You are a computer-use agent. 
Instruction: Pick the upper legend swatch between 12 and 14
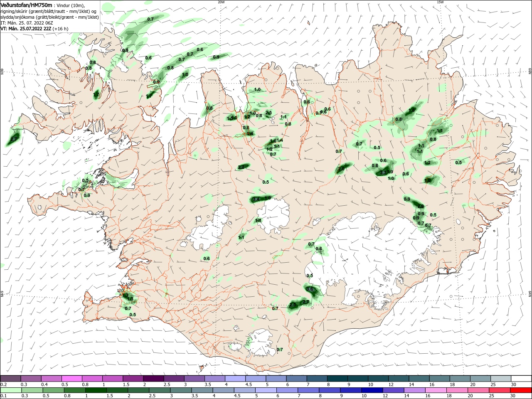[399, 378]
